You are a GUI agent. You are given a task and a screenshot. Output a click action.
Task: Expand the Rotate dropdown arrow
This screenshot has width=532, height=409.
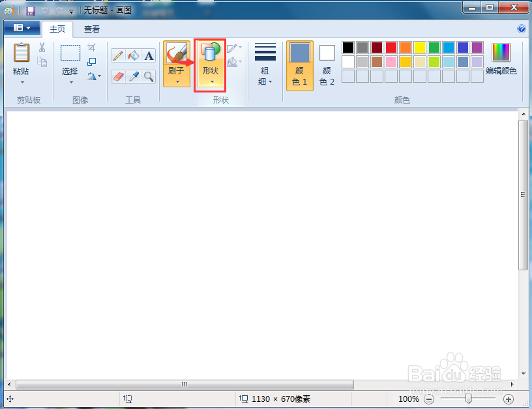click(99, 76)
